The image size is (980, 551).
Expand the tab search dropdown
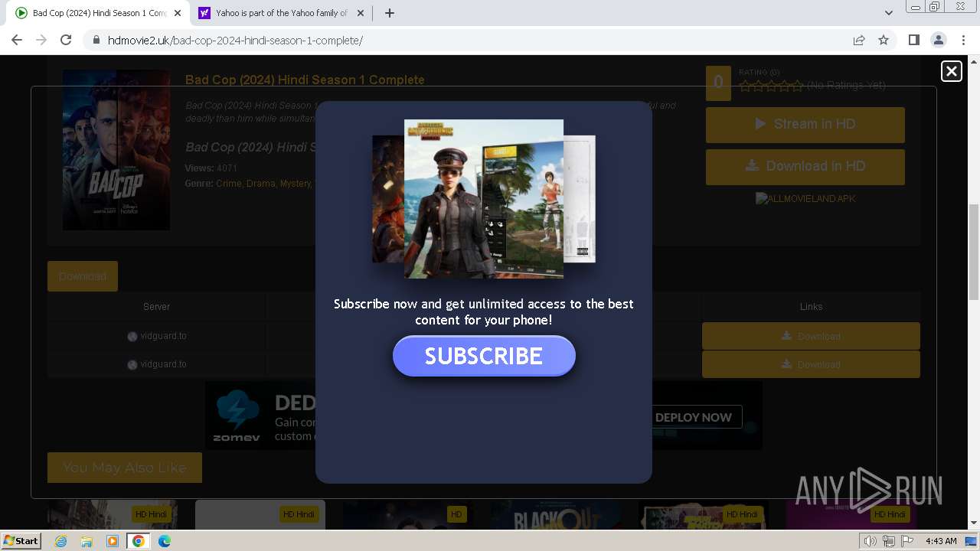tap(888, 13)
